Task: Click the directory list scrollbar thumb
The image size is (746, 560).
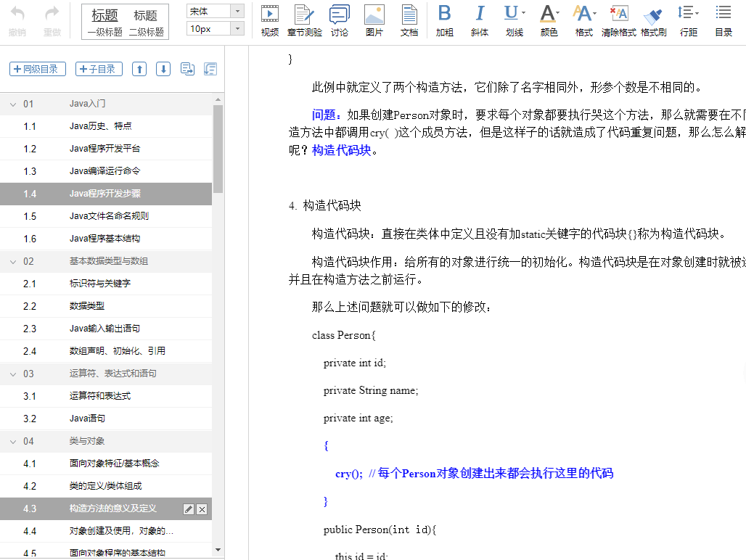Action: coord(218,149)
